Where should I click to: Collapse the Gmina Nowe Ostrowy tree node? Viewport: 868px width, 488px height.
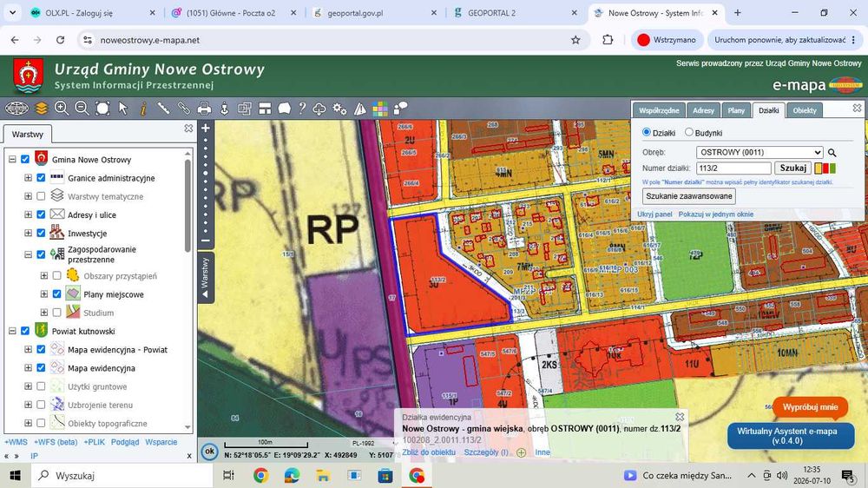tap(12, 160)
